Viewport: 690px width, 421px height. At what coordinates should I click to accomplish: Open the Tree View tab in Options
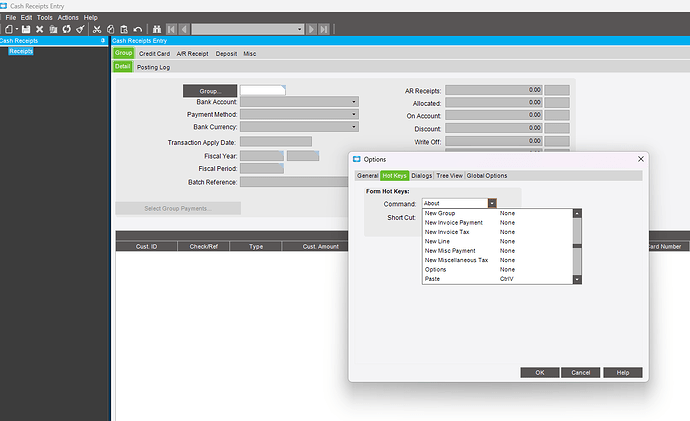[x=449, y=176]
